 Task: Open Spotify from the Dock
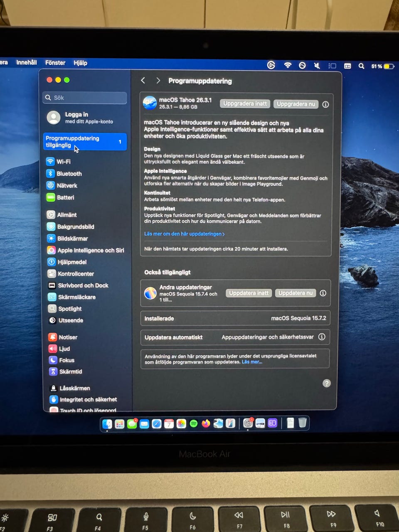pos(194,424)
